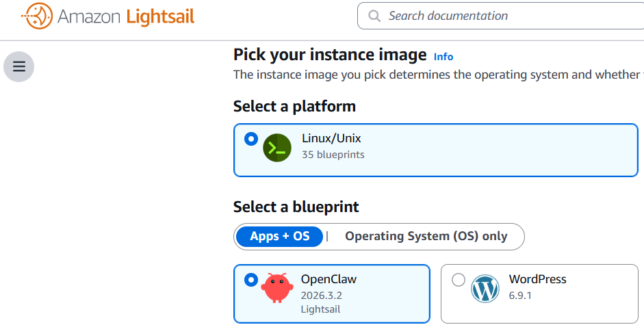Click the blue WordPress logo icon
Viewport: 644px width, 327px height.
[x=485, y=289]
